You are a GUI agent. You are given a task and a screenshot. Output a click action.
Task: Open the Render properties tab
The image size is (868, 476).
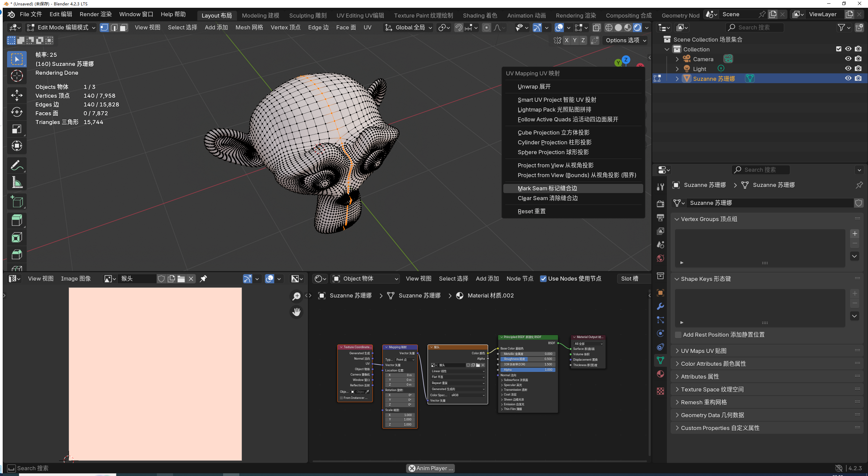pyautogui.click(x=660, y=204)
